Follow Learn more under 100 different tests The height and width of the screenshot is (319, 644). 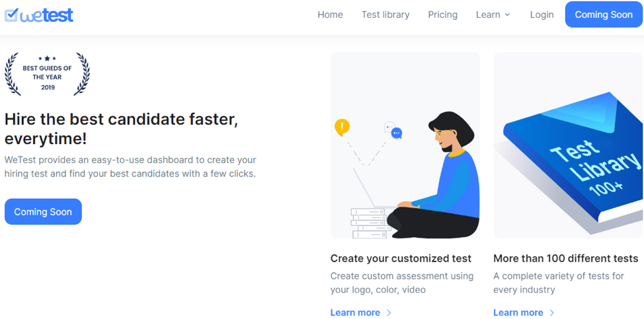[518, 312]
